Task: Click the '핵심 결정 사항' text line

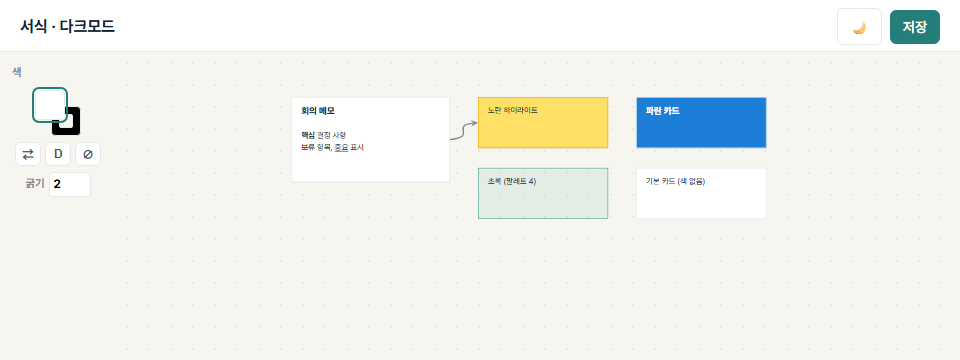Action: tap(323, 135)
